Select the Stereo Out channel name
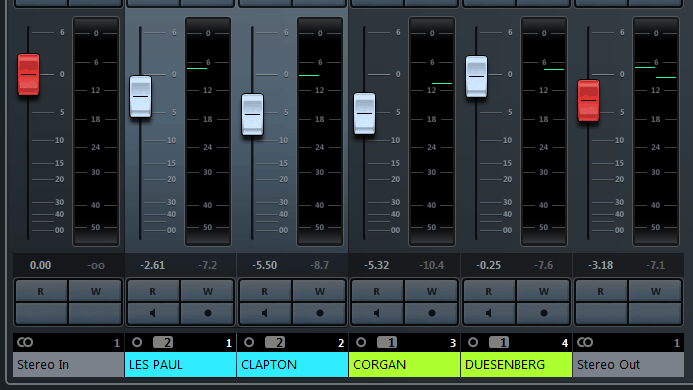Viewport: 693px width, 390px height. [x=628, y=364]
